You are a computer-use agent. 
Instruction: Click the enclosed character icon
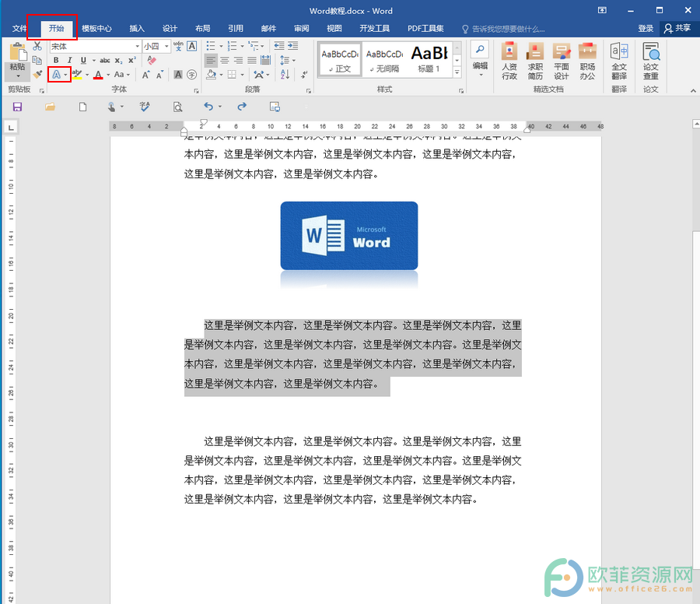click(x=192, y=75)
